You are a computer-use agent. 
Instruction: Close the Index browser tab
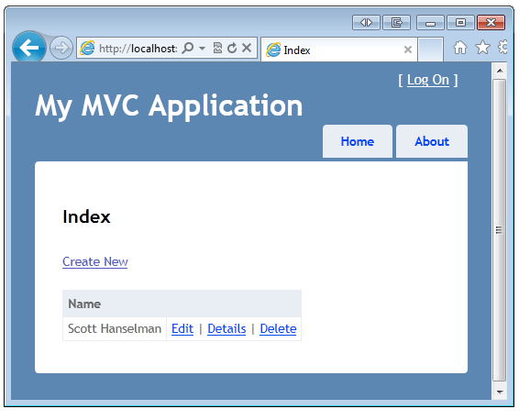pyautogui.click(x=408, y=50)
